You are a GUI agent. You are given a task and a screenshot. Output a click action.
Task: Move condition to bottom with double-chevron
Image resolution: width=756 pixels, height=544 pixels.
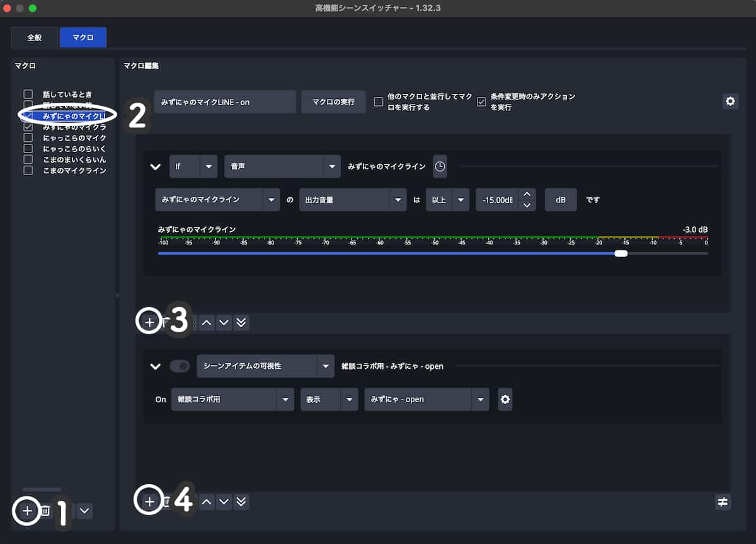(x=241, y=323)
